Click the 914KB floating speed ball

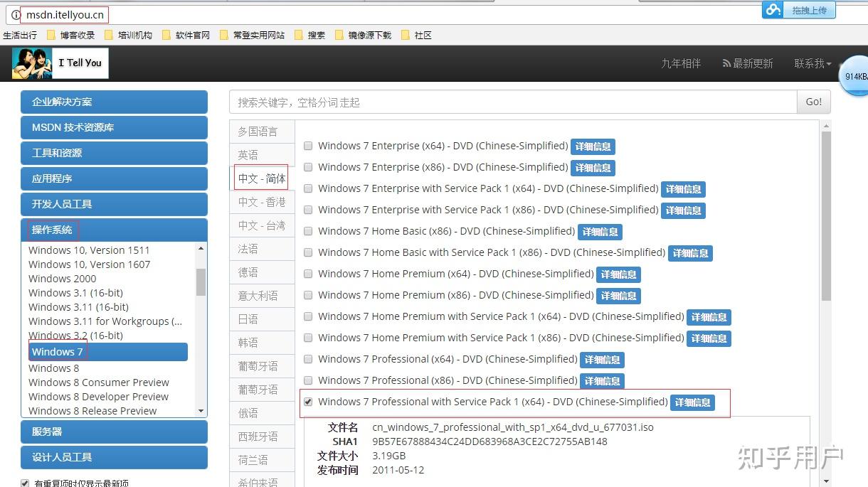pos(854,76)
